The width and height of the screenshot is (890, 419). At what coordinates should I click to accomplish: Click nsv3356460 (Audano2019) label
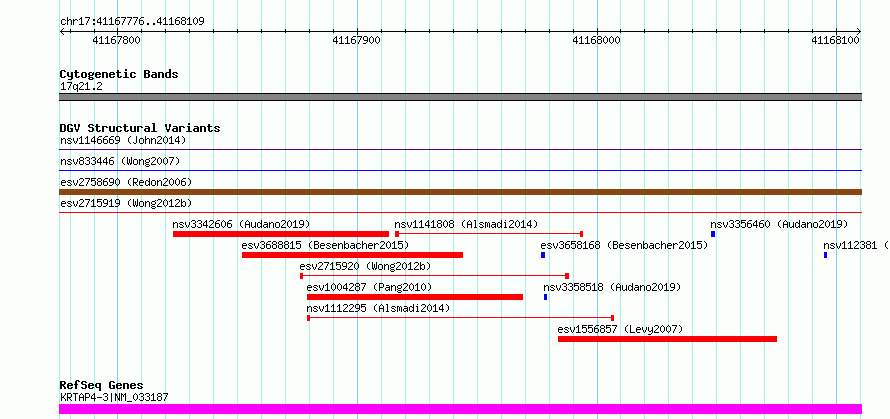tap(779, 224)
